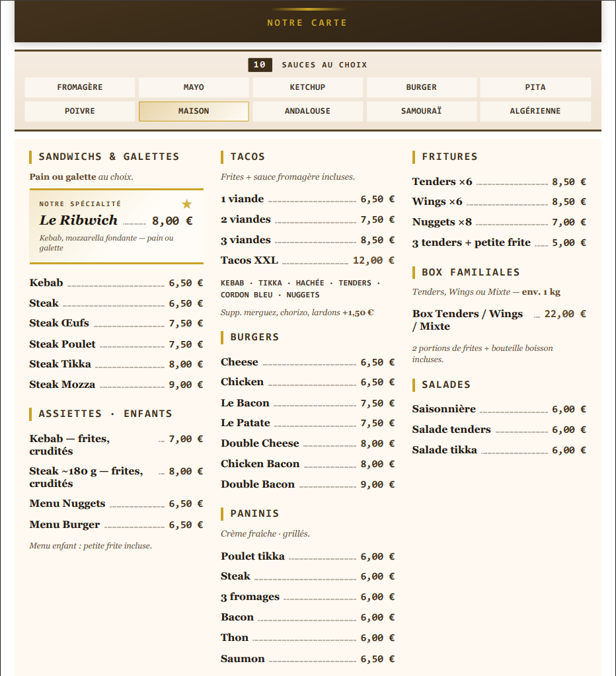
Task: Choose the '3 fromages' panini
Action: pos(308,597)
